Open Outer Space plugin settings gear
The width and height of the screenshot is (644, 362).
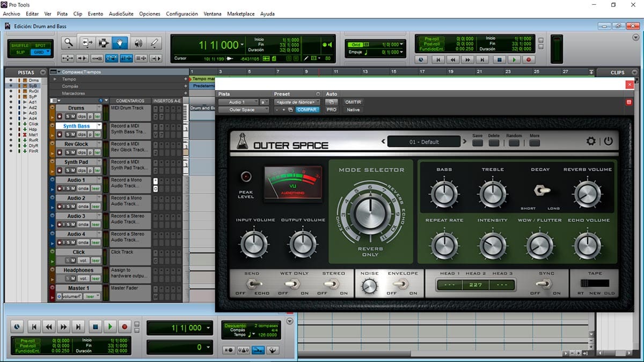(591, 142)
